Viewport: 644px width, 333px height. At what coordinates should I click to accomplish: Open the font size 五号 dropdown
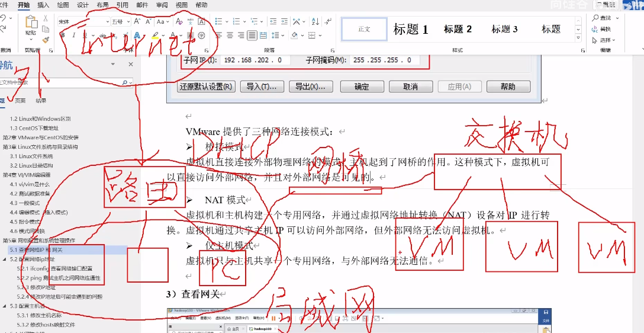coord(128,22)
